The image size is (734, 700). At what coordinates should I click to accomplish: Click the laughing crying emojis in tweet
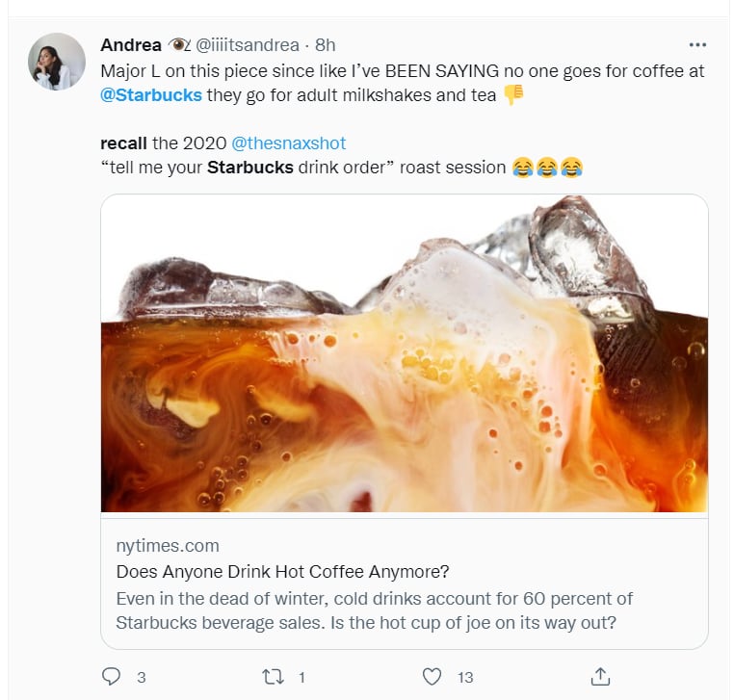(547, 167)
